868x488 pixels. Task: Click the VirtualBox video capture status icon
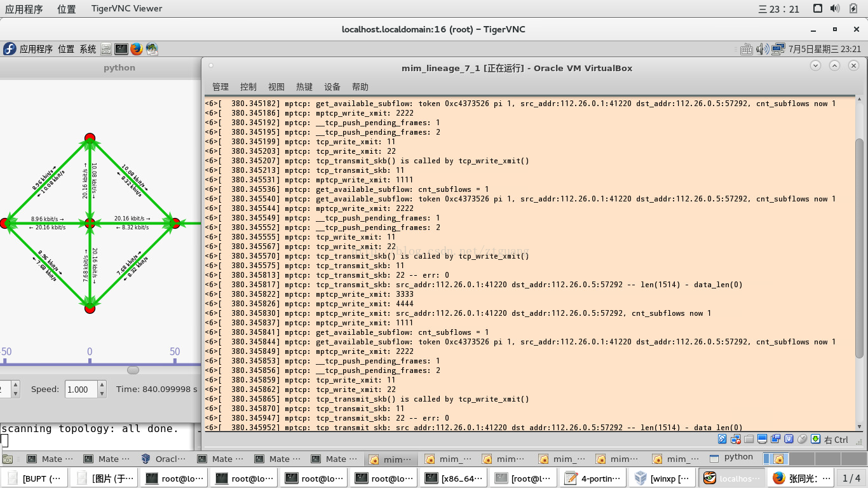pyautogui.click(x=775, y=439)
